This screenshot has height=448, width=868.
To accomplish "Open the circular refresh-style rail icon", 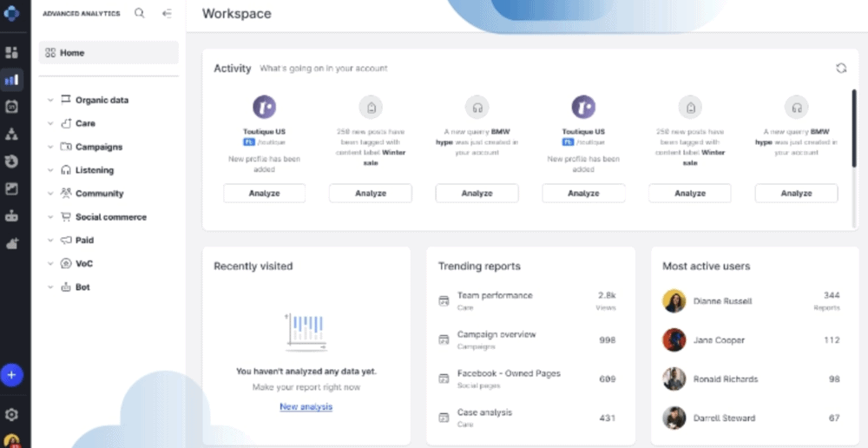I will 11,161.
